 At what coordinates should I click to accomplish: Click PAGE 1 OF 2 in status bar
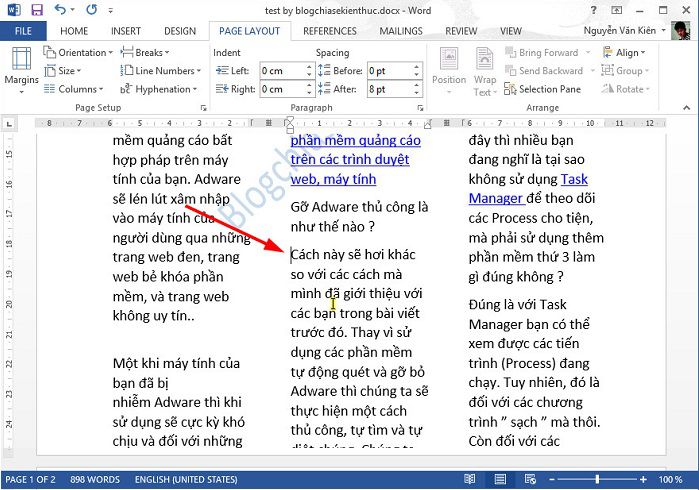point(30,480)
